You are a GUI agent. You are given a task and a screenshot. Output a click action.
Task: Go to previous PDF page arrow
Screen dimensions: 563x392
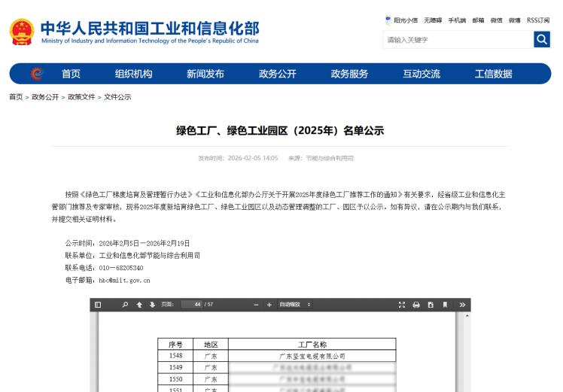(x=139, y=305)
